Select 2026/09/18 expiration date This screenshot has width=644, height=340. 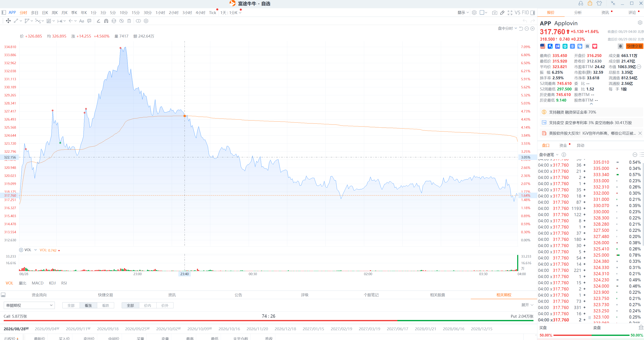pos(108,329)
